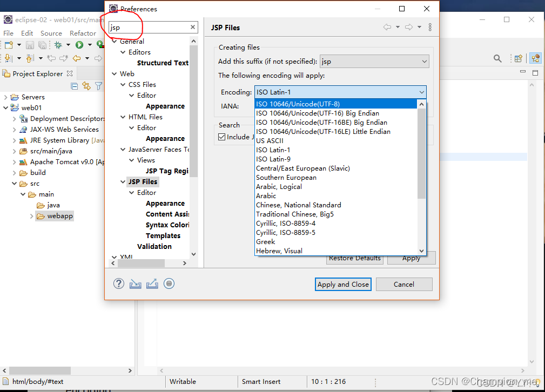
Task: Select the Java EE perspective icon
Action: 535,58
